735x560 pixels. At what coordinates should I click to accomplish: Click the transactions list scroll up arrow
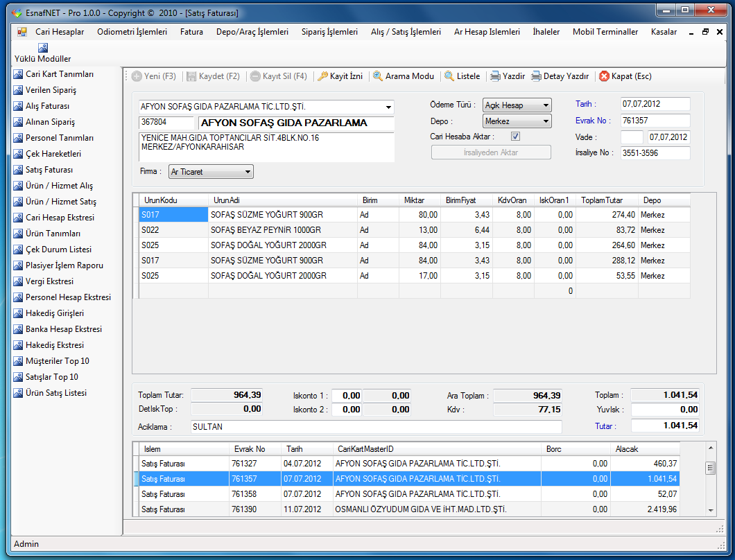pyautogui.click(x=711, y=448)
